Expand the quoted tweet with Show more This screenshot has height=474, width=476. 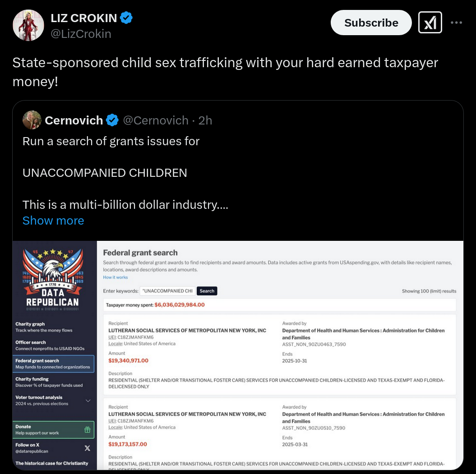pos(53,221)
